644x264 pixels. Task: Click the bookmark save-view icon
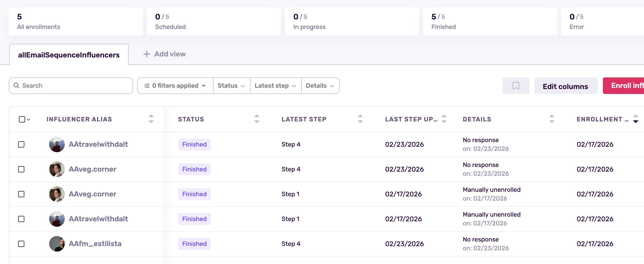tap(516, 85)
